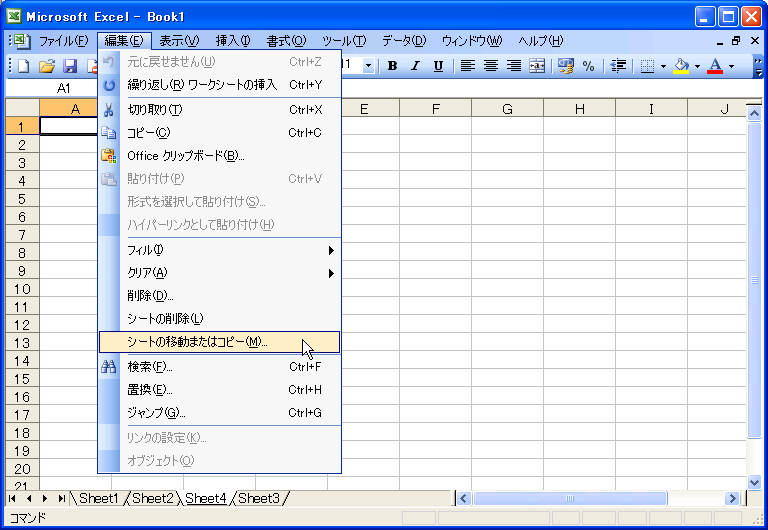
Task: Choose 削除(D)... menu entry
Action: click(219, 296)
